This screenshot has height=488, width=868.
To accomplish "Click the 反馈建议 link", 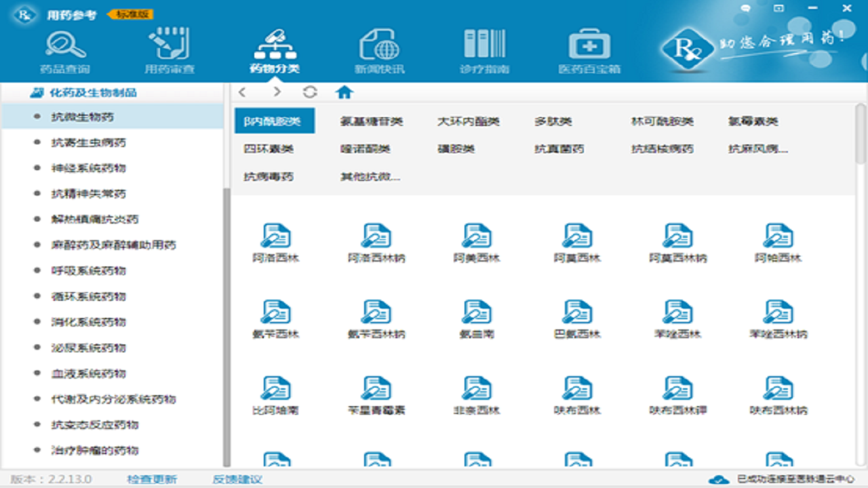I will [237, 479].
